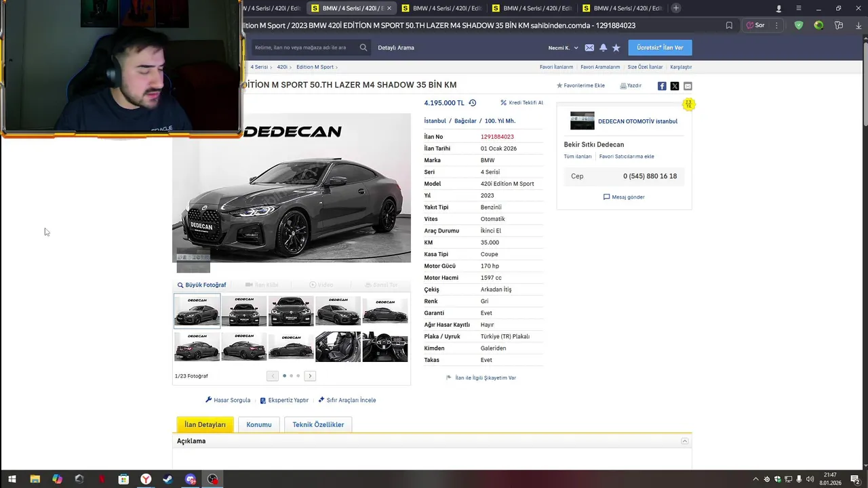Click Kredi Teklifi Al link
Screen dimensions: 868x488
[521, 103]
